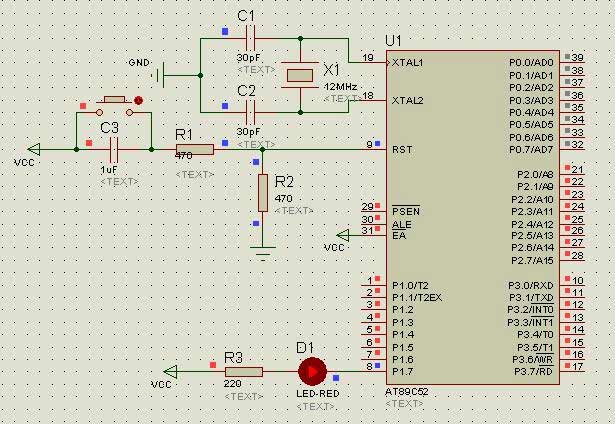Select the GND terminal near C1
Image resolution: width=615 pixels, height=424 pixels.
click(159, 74)
